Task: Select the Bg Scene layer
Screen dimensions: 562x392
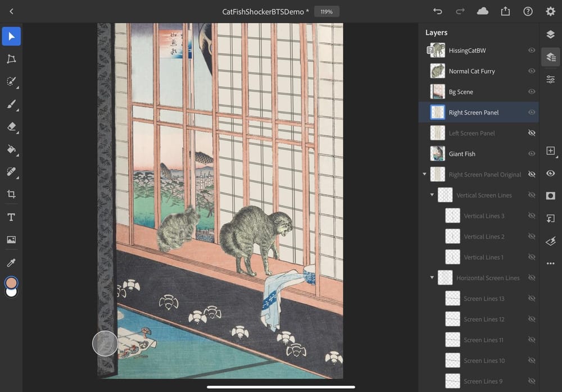Action: (479, 92)
